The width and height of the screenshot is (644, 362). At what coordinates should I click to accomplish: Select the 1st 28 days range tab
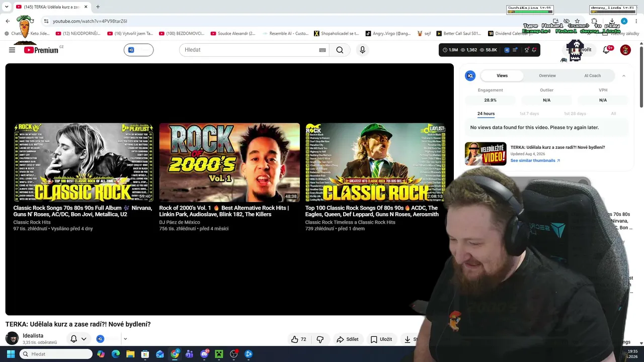click(575, 114)
